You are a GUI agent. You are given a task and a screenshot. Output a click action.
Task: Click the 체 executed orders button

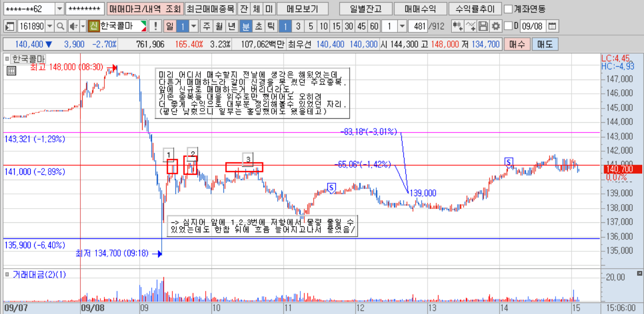256,8
